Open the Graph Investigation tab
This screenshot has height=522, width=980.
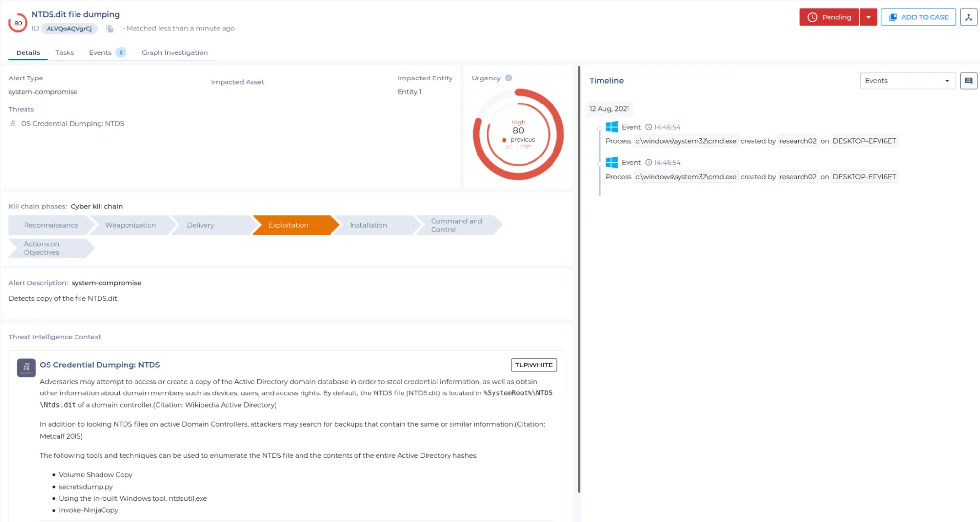coord(175,52)
